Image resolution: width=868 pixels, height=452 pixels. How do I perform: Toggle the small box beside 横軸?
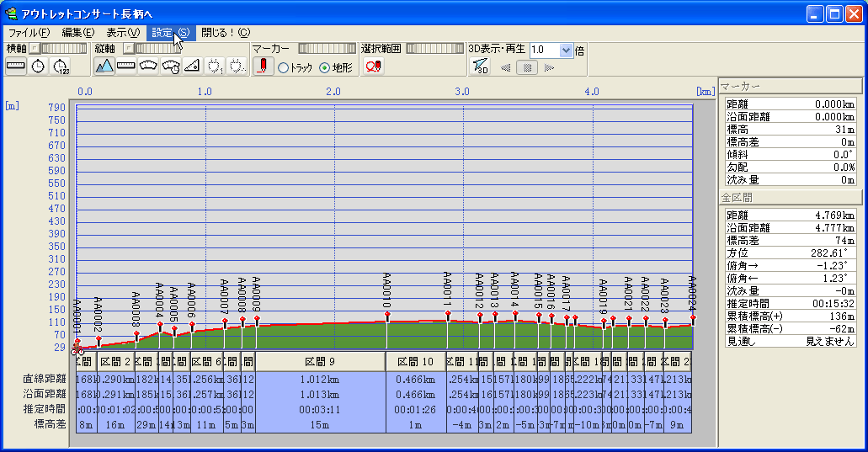click(35, 49)
